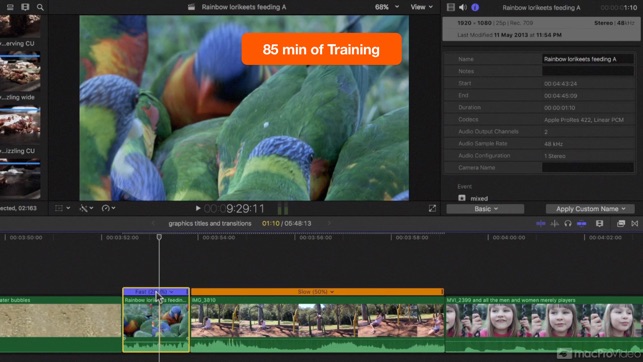The height and width of the screenshot is (362, 643).
Task: Show the Effects browser
Action: click(x=621, y=223)
